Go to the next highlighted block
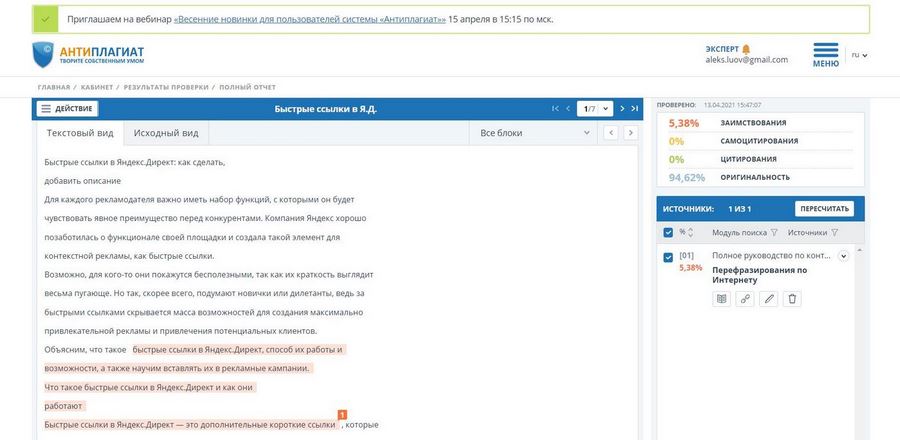This screenshot has height=440, width=900. pyautogui.click(x=631, y=133)
